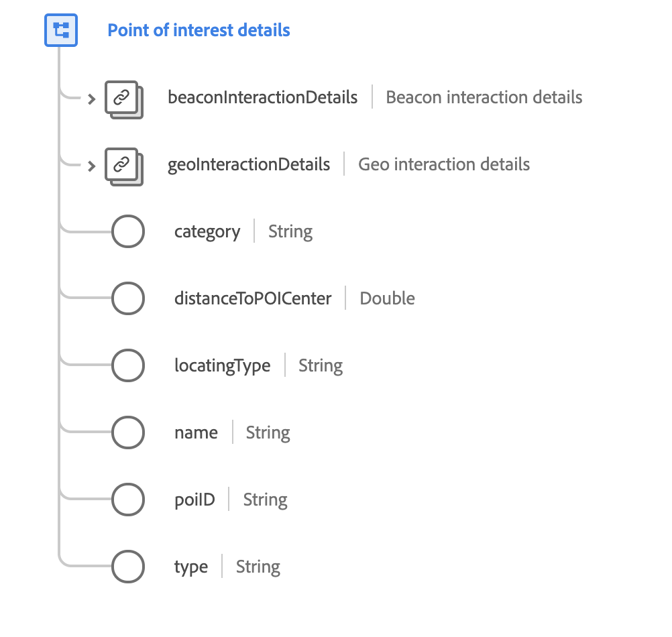672x637 pixels.
Task: Click the circle icon beside category
Action: (x=127, y=232)
